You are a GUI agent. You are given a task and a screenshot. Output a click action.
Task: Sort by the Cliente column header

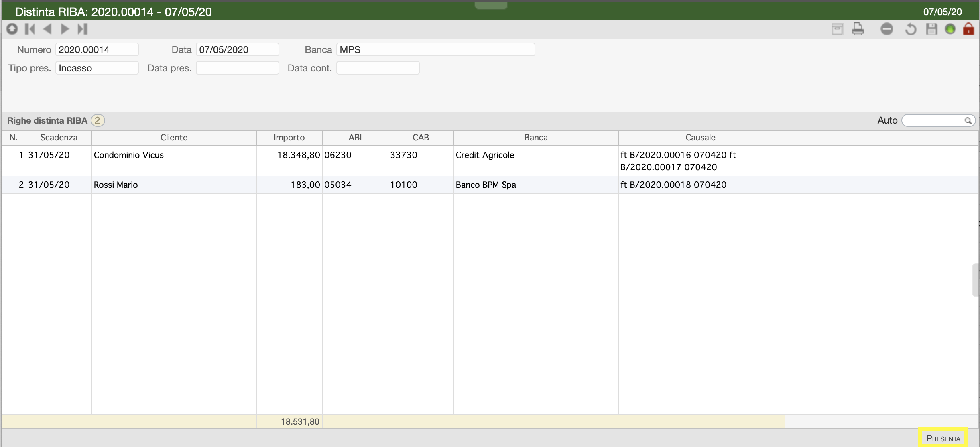coord(174,138)
